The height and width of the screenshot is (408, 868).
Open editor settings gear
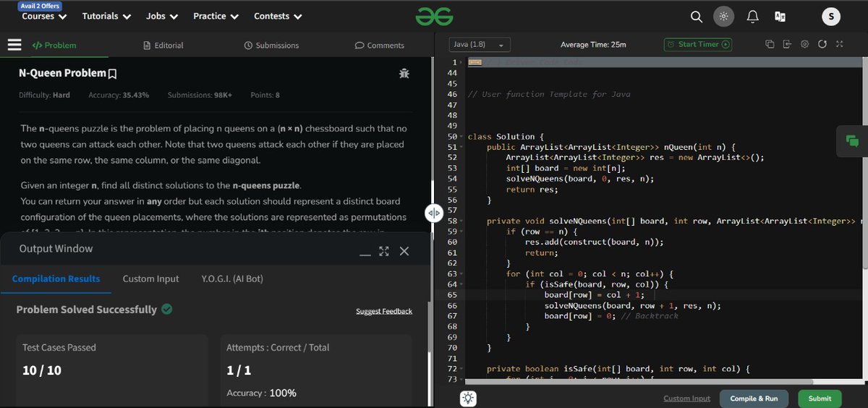pyautogui.click(x=804, y=44)
